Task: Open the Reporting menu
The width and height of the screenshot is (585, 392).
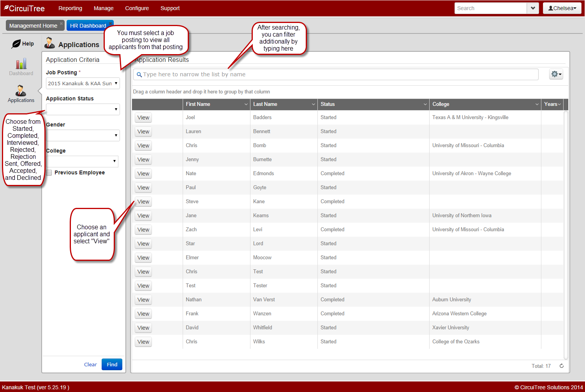Action: (70, 8)
